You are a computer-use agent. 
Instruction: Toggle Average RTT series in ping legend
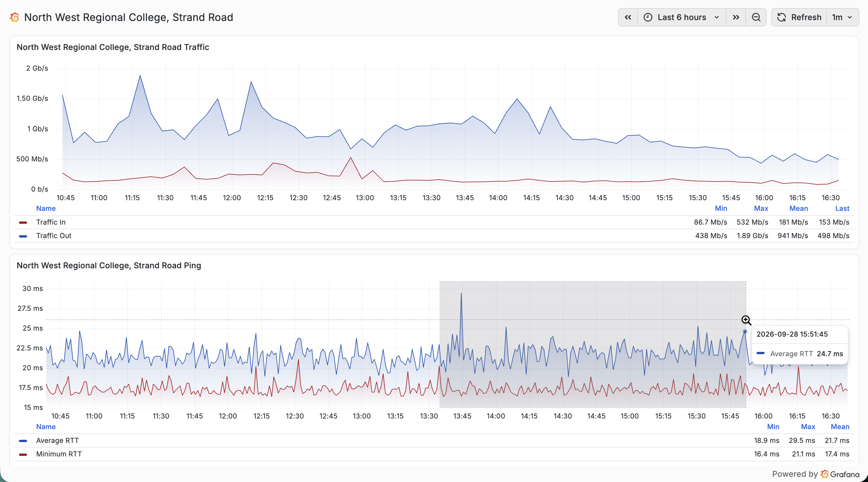[57, 441]
